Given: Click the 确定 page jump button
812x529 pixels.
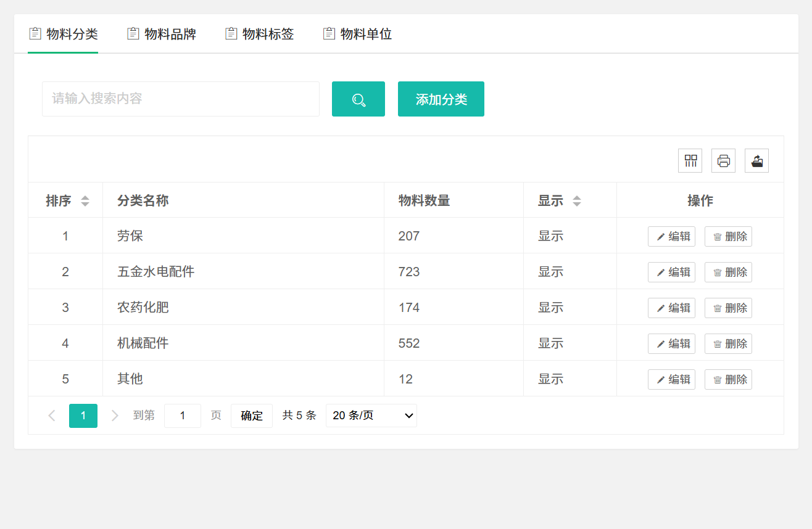Looking at the screenshot, I should tap(252, 416).
